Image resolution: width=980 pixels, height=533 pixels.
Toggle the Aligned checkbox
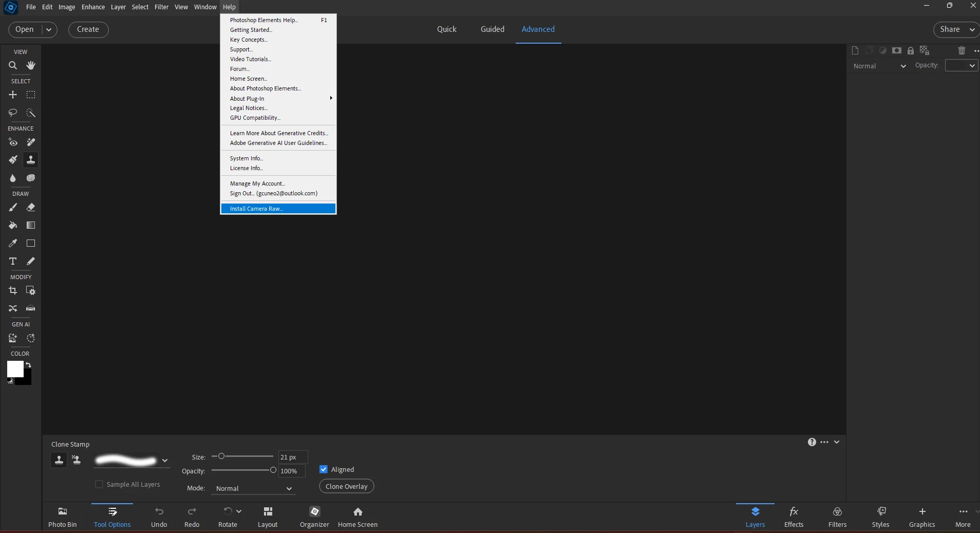click(x=324, y=469)
